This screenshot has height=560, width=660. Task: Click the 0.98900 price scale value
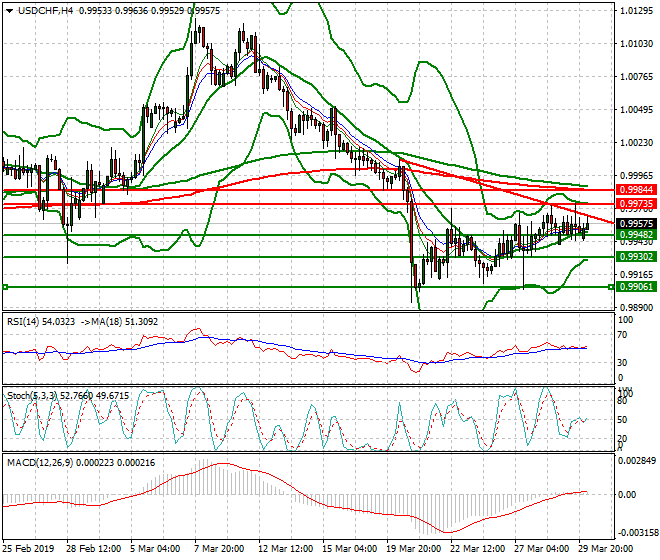(x=637, y=308)
